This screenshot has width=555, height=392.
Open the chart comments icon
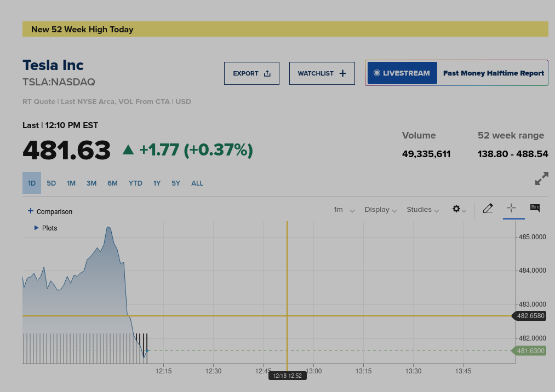535,208
